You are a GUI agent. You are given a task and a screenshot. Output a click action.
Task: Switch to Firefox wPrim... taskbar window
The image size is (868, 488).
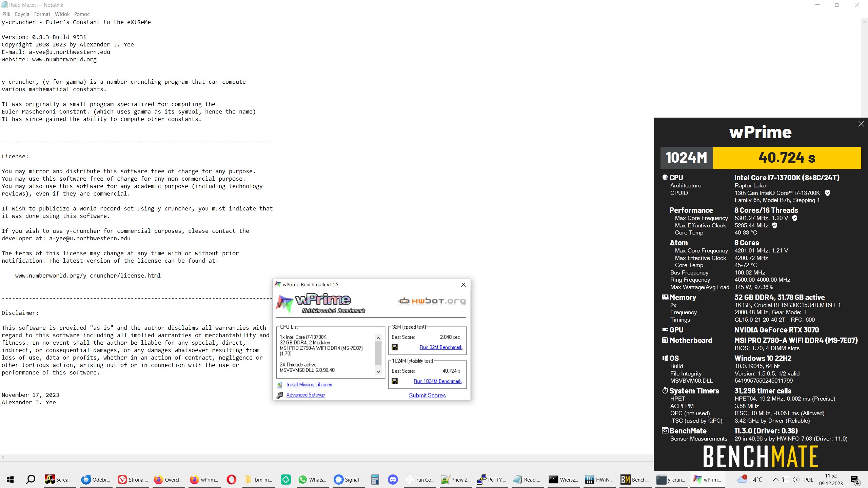click(x=204, y=480)
